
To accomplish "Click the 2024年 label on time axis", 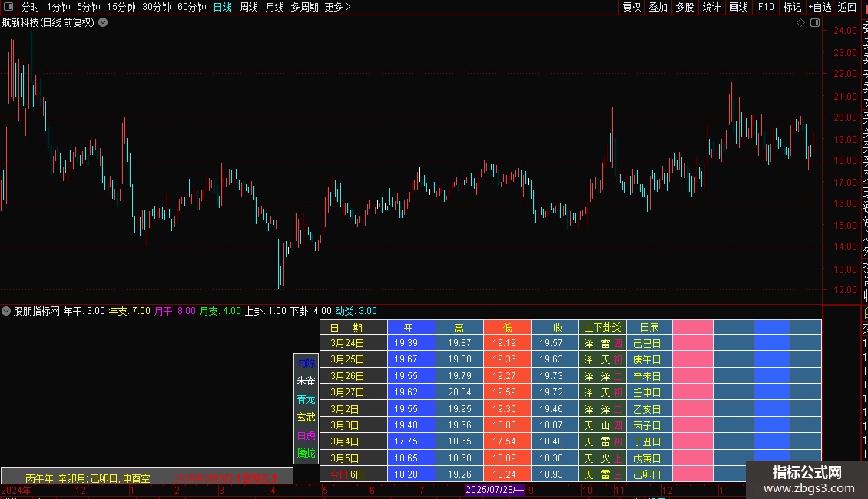I will click(16, 490).
